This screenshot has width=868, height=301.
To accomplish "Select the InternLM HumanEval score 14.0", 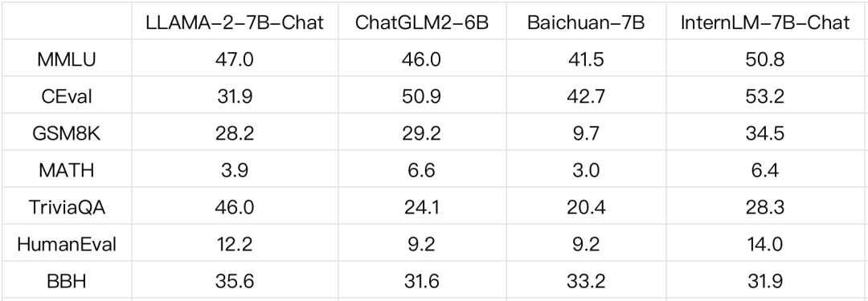I will tap(764, 244).
